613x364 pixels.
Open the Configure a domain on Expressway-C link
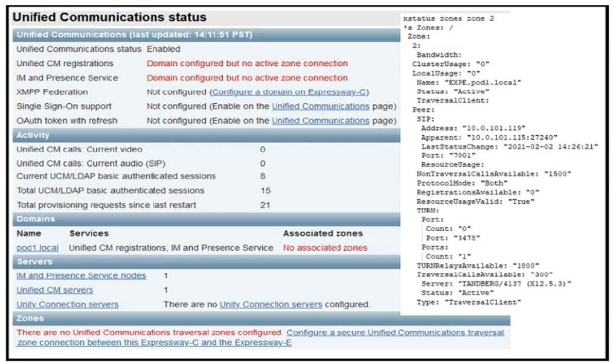coord(290,92)
